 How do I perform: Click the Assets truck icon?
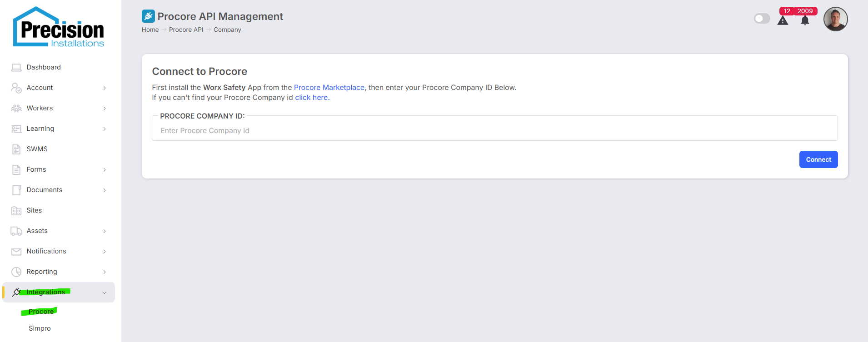click(x=16, y=231)
